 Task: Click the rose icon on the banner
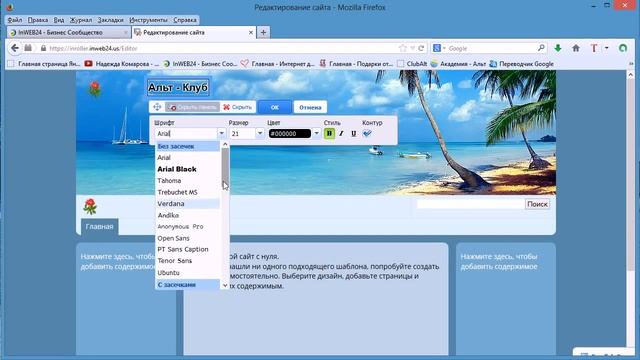point(95,89)
